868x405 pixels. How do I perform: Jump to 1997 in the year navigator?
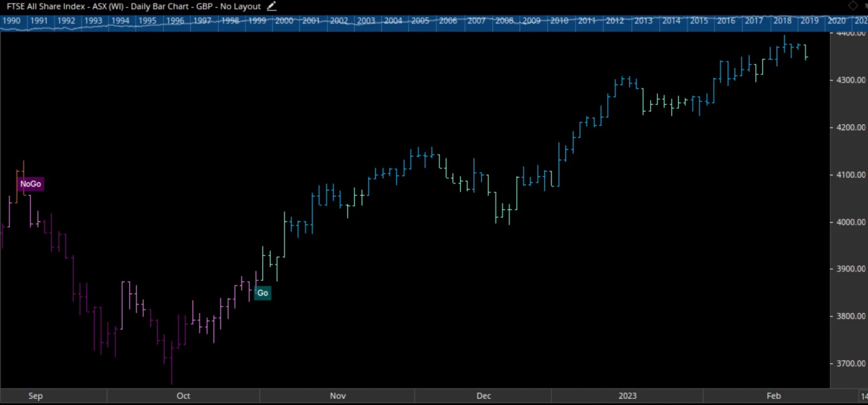pyautogui.click(x=202, y=21)
